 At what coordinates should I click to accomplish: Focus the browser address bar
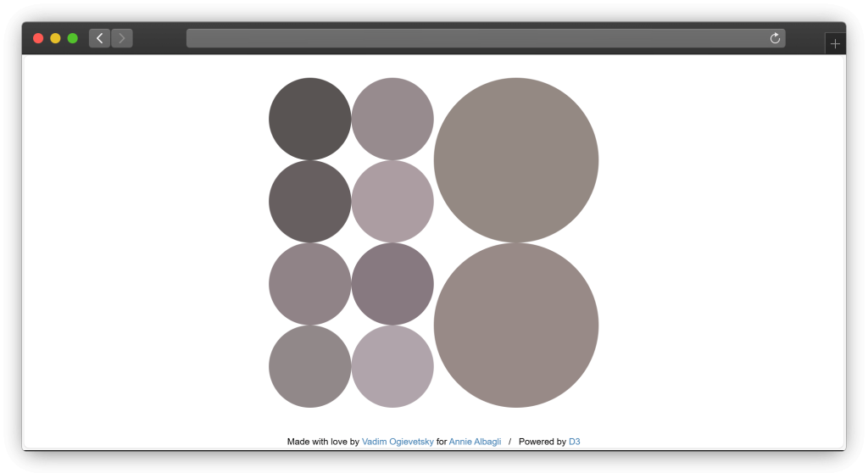point(475,38)
